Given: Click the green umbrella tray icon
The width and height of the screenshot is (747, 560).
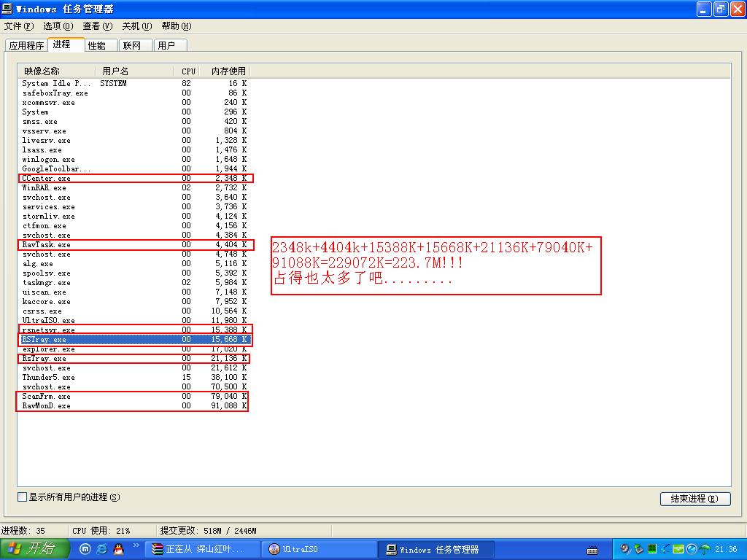Looking at the screenshot, I should click(x=705, y=550).
